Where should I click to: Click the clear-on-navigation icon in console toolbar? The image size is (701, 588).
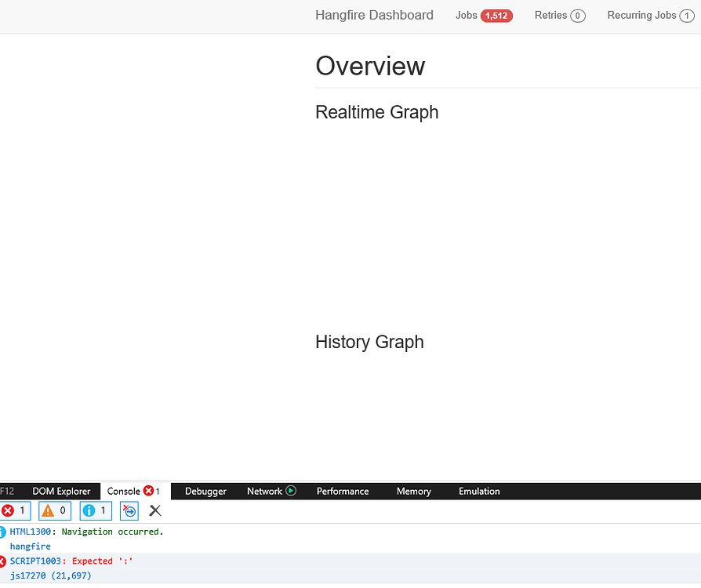pos(129,510)
